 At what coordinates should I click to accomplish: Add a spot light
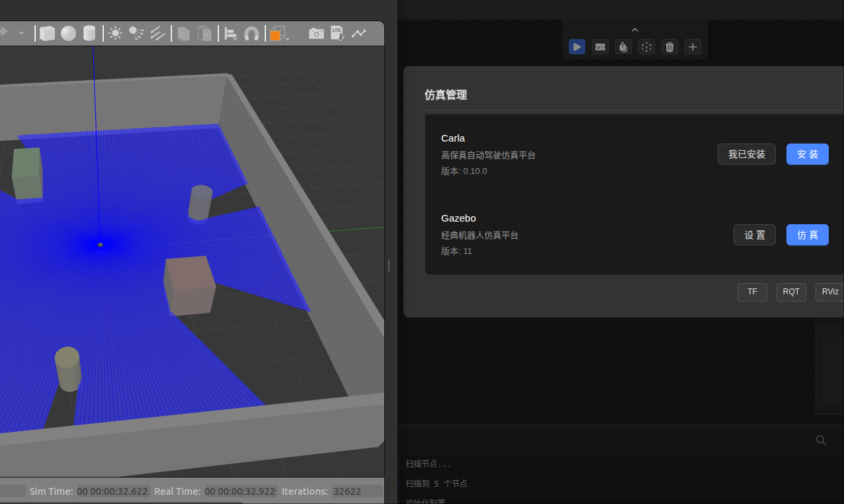coord(136,33)
